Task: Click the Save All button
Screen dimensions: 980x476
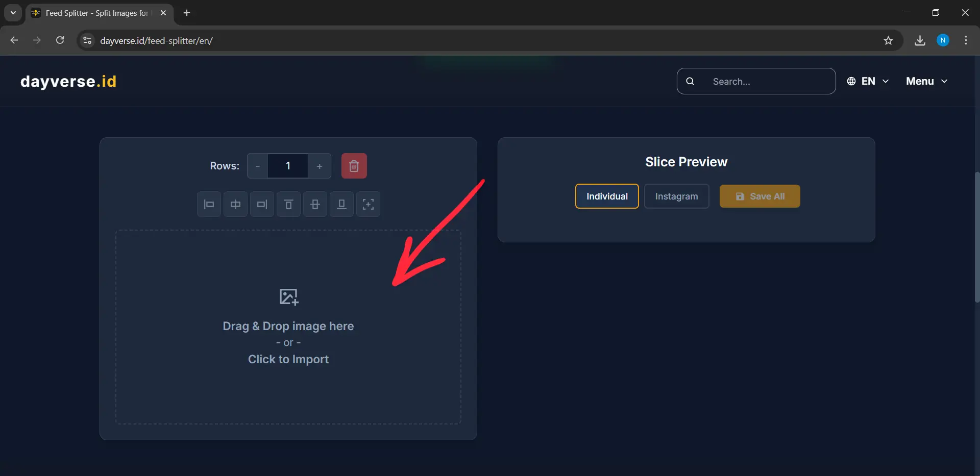Action: [x=759, y=196]
